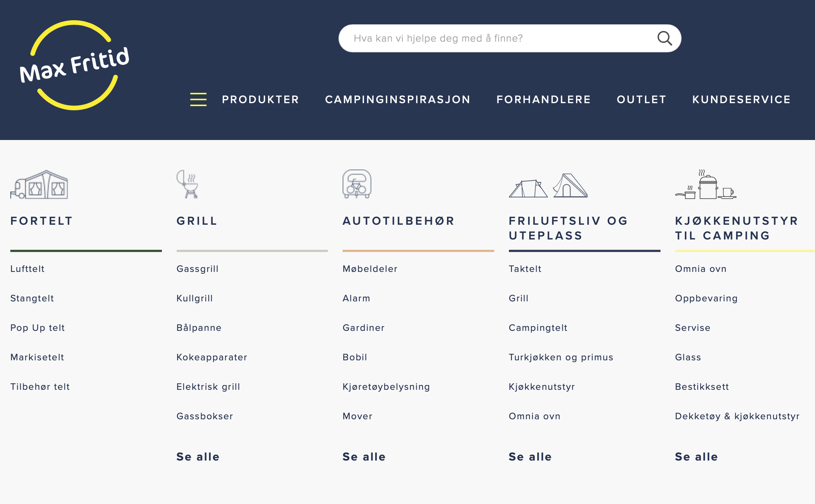Open the Produkter menu
Viewport: 815px width, 504px height.
[x=260, y=99]
